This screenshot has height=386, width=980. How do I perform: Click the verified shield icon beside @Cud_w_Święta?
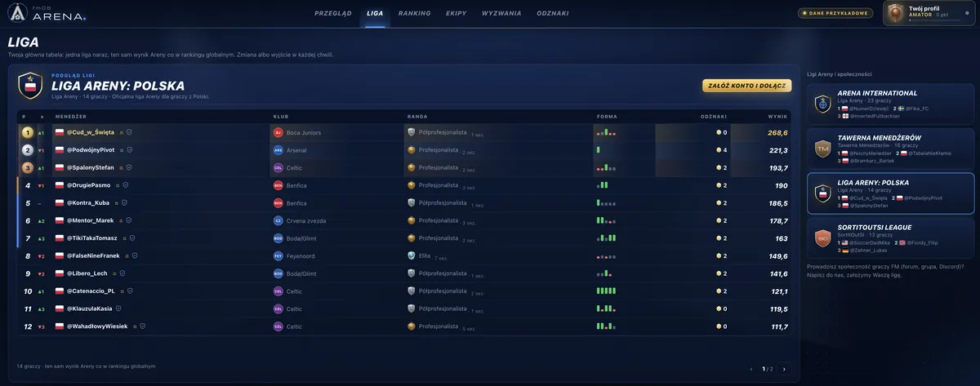[x=129, y=132]
